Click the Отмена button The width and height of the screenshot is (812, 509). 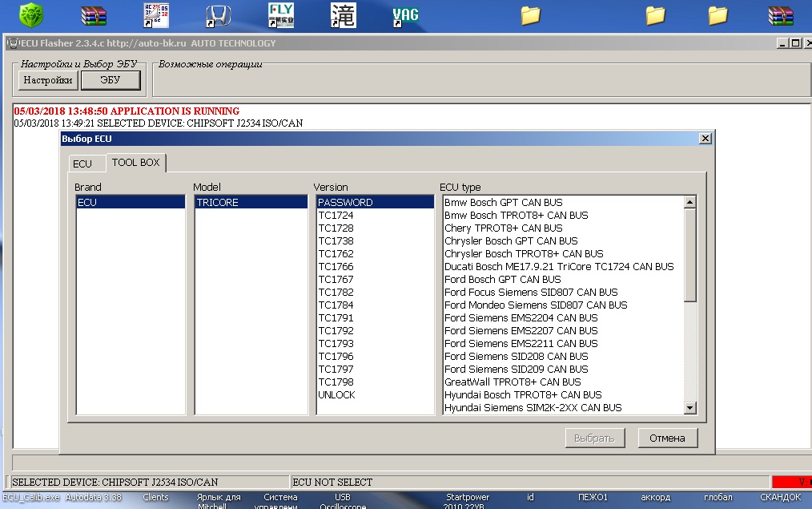pos(668,438)
